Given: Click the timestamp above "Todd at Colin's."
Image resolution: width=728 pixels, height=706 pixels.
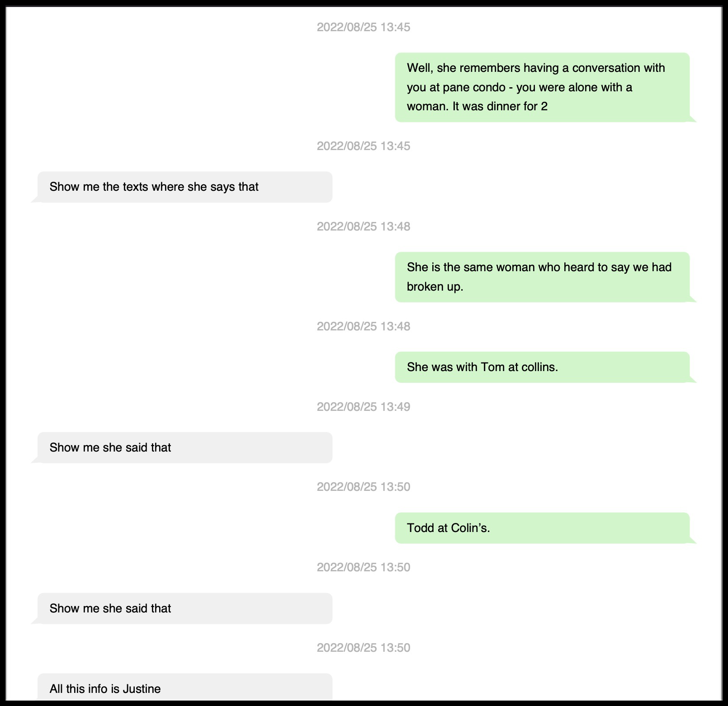Looking at the screenshot, I should 364,487.
